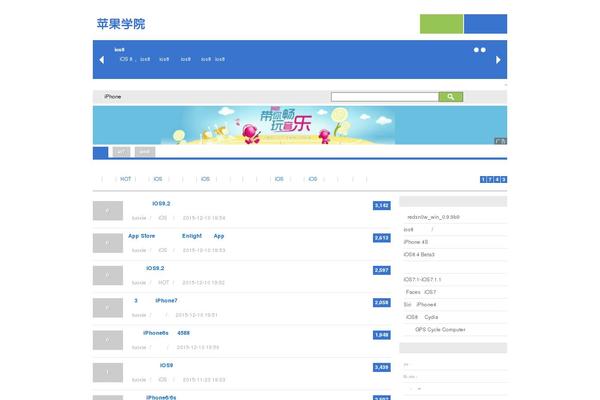This screenshot has width=600, height=400.
Task: Advance the carousel with the right arrow
Action: (x=498, y=60)
